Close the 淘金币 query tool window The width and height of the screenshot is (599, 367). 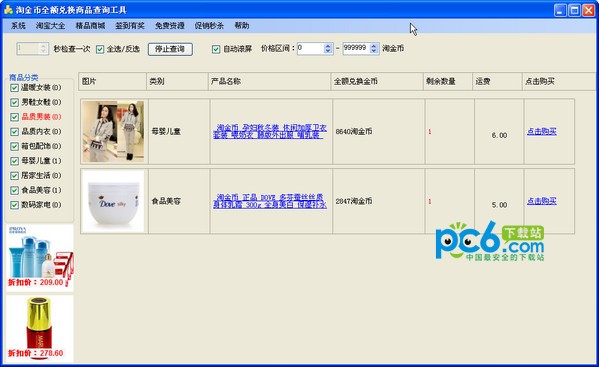[588, 10]
